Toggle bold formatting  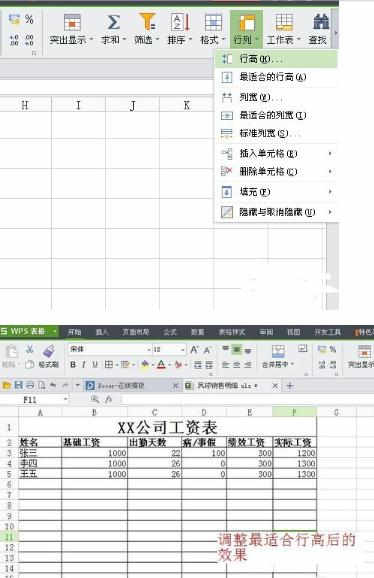click(x=73, y=365)
